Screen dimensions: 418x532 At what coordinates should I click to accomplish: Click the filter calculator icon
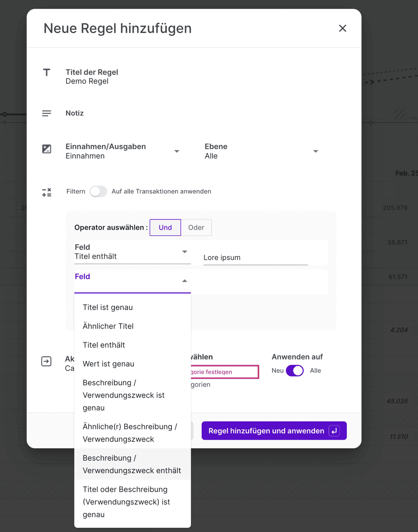coord(47,192)
